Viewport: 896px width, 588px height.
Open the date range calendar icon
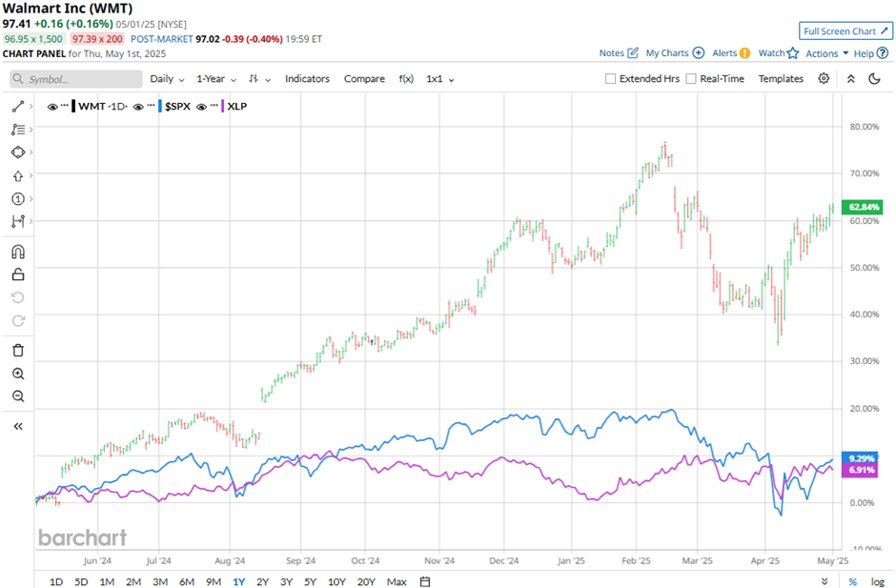point(425,581)
